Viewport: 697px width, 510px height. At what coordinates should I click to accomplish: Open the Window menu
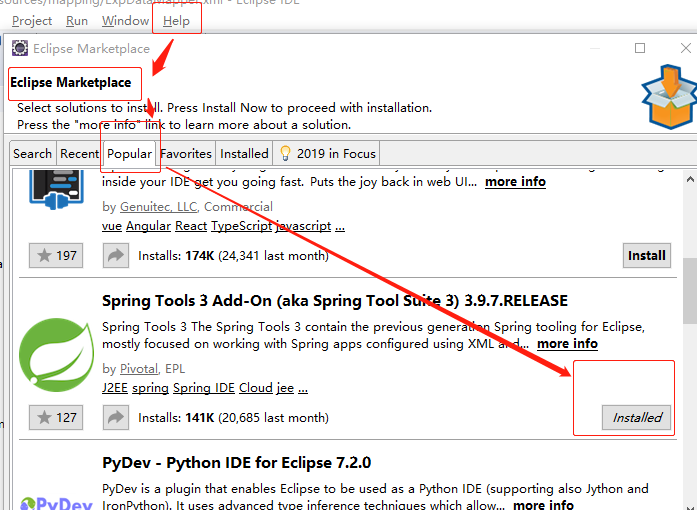pyautogui.click(x=125, y=21)
